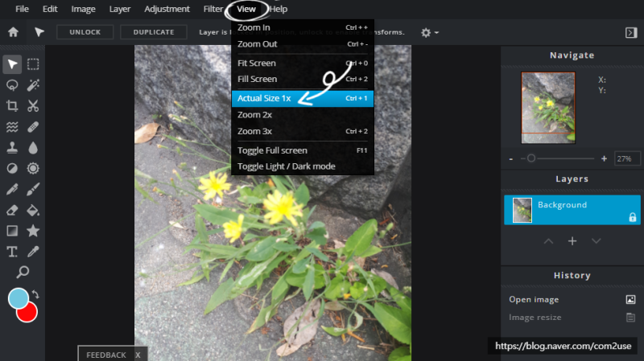Click the Open image history icon
This screenshot has height=361, width=644.
[630, 299]
